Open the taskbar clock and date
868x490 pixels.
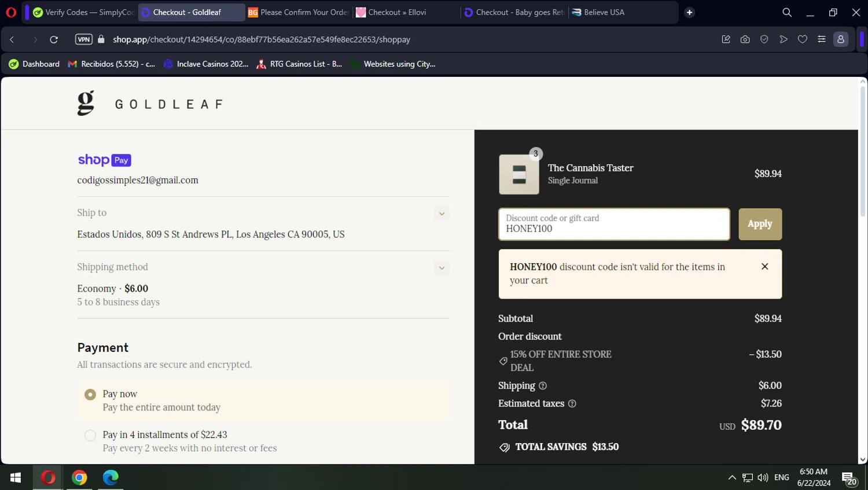814,477
